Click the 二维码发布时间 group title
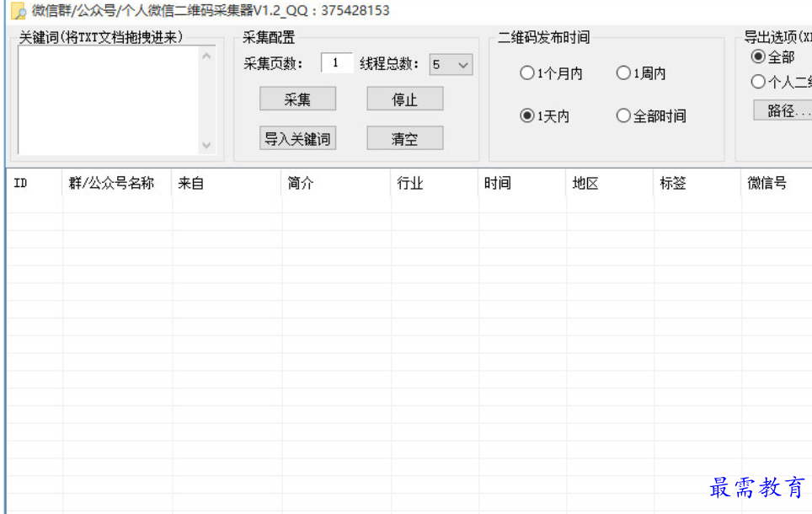The height and width of the screenshot is (514, 812). [x=544, y=37]
